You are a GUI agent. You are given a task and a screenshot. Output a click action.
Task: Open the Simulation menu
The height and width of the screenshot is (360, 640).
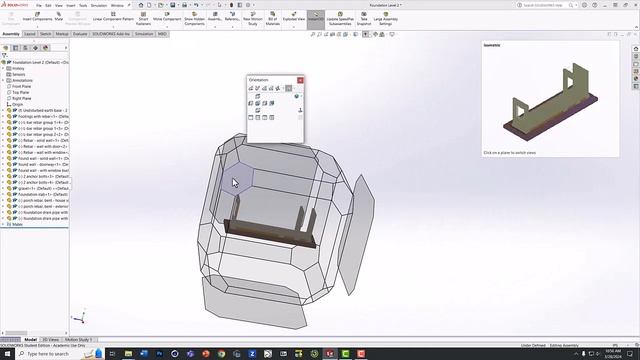click(99, 6)
